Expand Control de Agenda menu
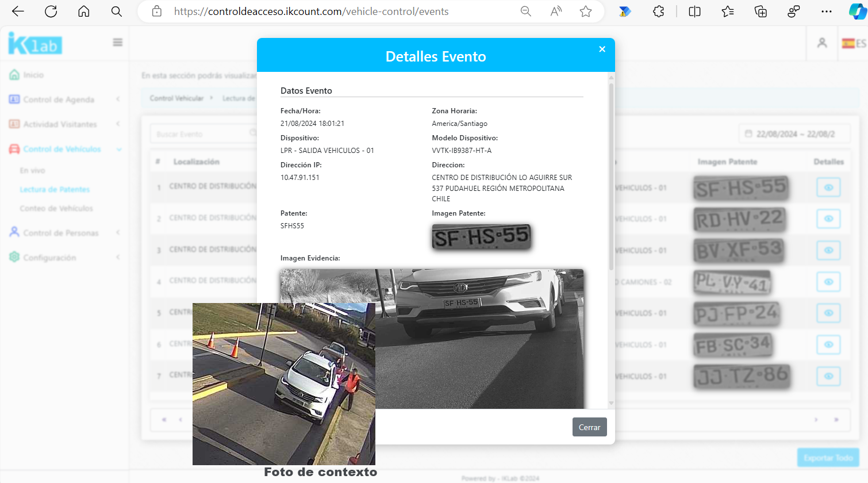The image size is (868, 483). tap(64, 99)
